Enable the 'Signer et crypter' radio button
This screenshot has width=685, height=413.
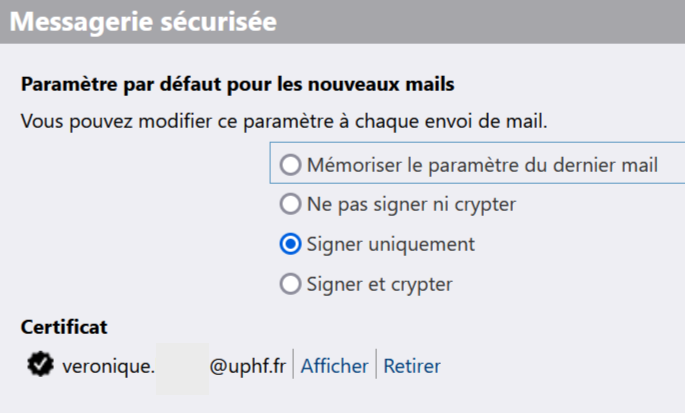[291, 284]
